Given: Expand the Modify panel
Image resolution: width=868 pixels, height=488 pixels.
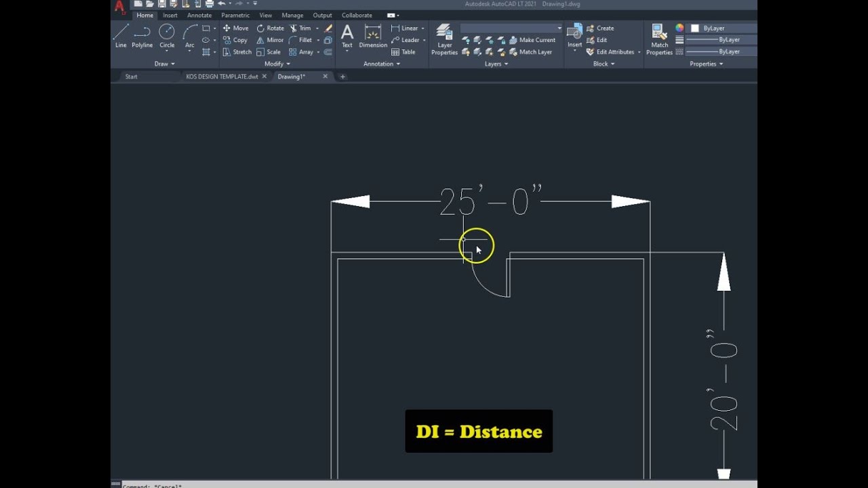Looking at the screenshot, I should click(x=277, y=64).
